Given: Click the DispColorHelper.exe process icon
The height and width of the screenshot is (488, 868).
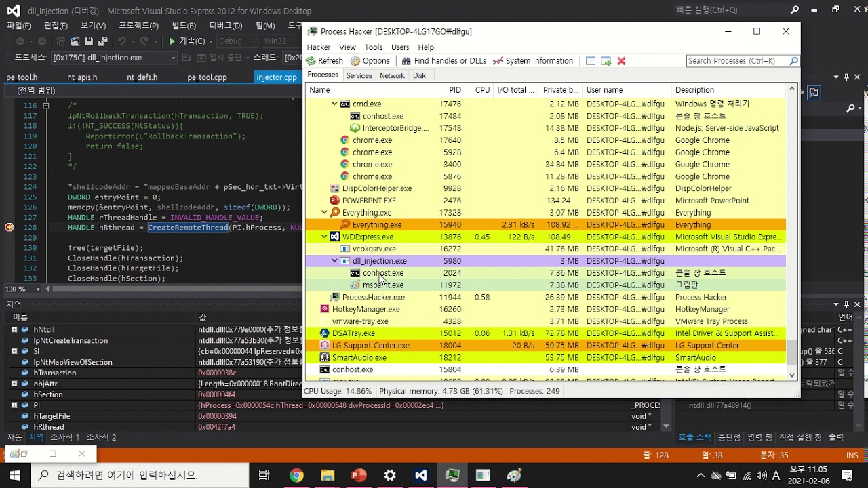Looking at the screenshot, I should pos(334,188).
